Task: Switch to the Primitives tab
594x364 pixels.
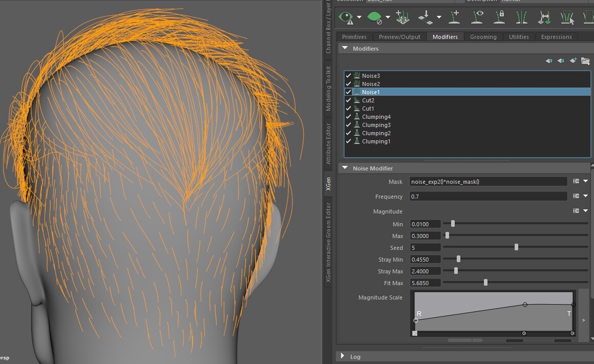Action: 354,37
